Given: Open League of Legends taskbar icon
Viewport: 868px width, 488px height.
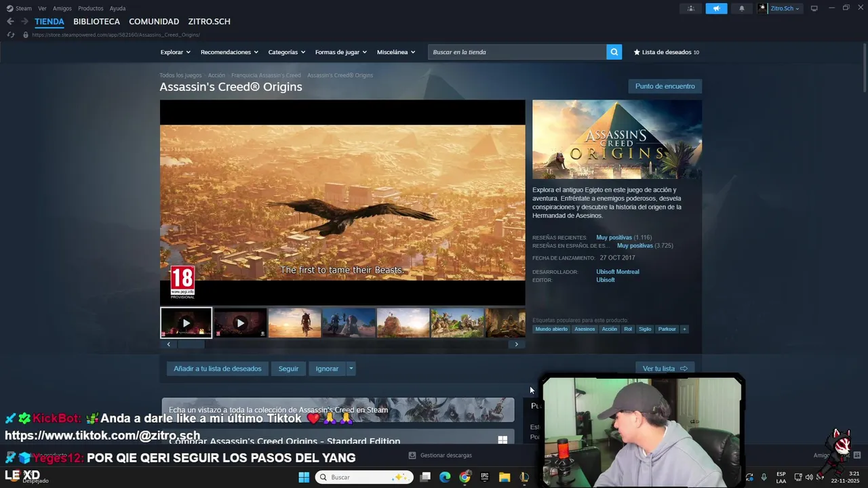Looking at the screenshot, I should (524, 477).
